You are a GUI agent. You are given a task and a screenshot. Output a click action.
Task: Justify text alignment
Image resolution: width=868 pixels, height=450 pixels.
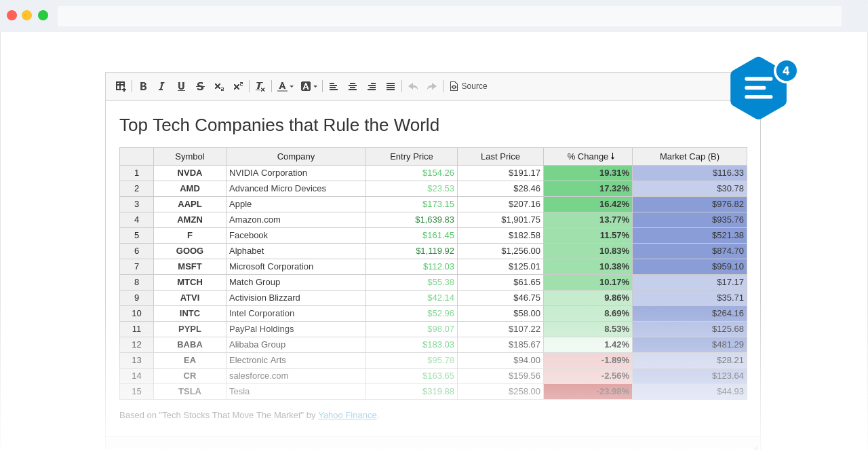coord(391,86)
